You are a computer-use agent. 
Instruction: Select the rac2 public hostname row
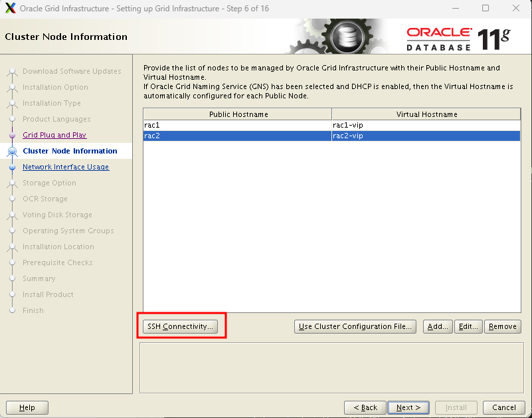coord(237,136)
